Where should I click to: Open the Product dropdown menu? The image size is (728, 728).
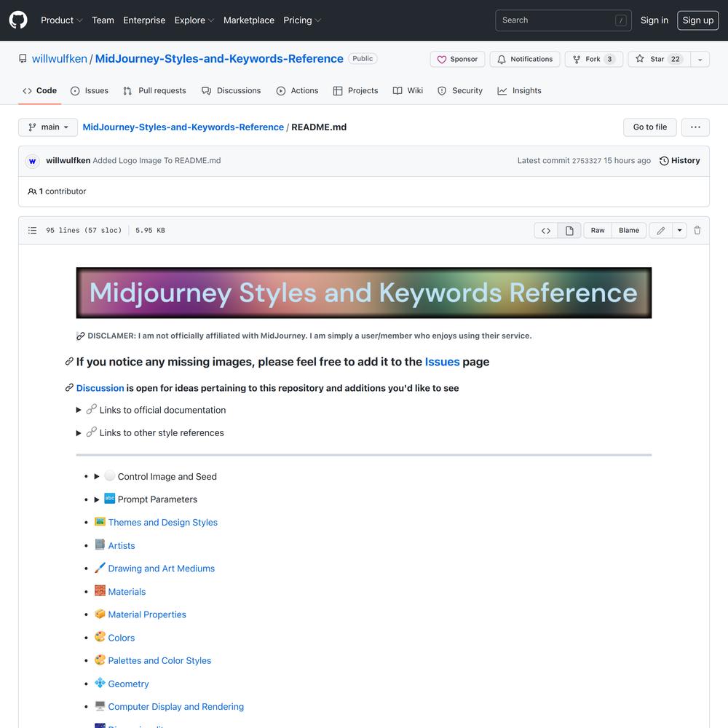tap(61, 20)
